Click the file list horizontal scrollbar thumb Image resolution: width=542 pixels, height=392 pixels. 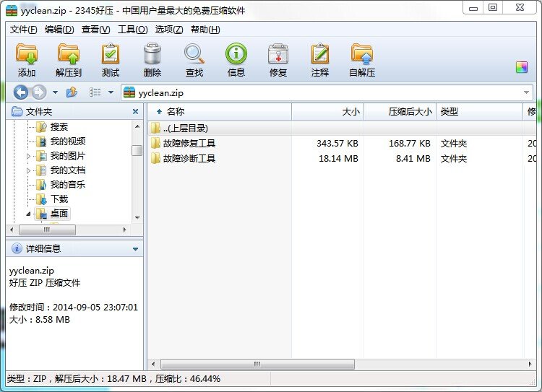point(257,364)
